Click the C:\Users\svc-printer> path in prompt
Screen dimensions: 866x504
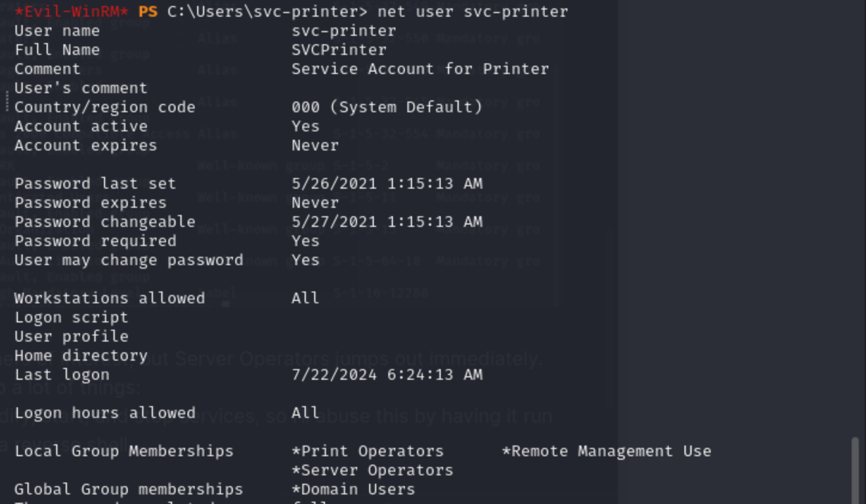point(267,11)
